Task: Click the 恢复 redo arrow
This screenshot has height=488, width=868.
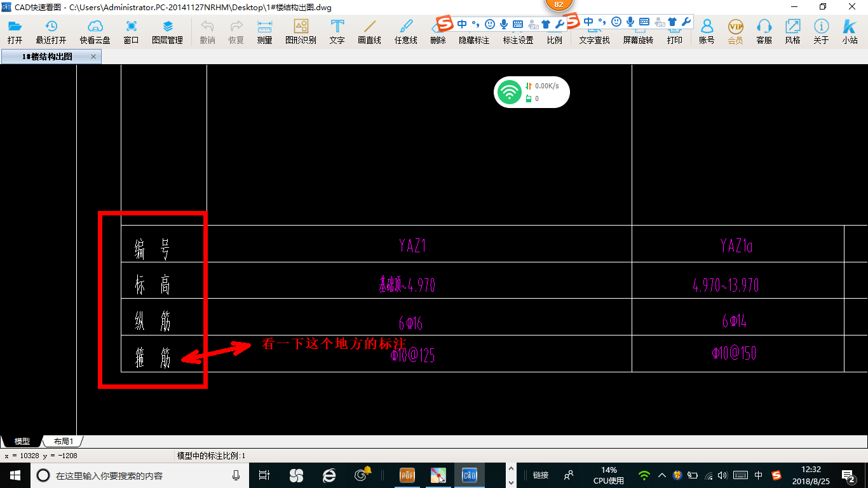Action: click(x=236, y=32)
